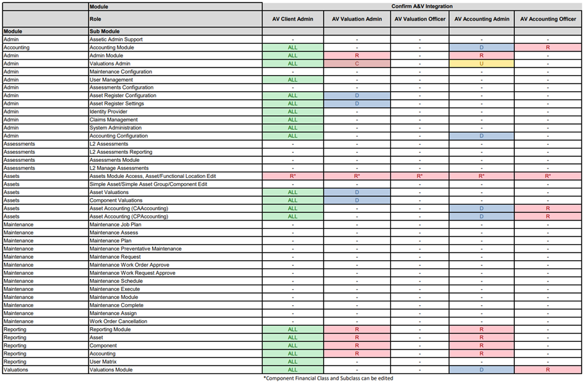Click AV Valuation Admin R for Reporting Module
This screenshot has width=588, height=383.
(357, 329)
